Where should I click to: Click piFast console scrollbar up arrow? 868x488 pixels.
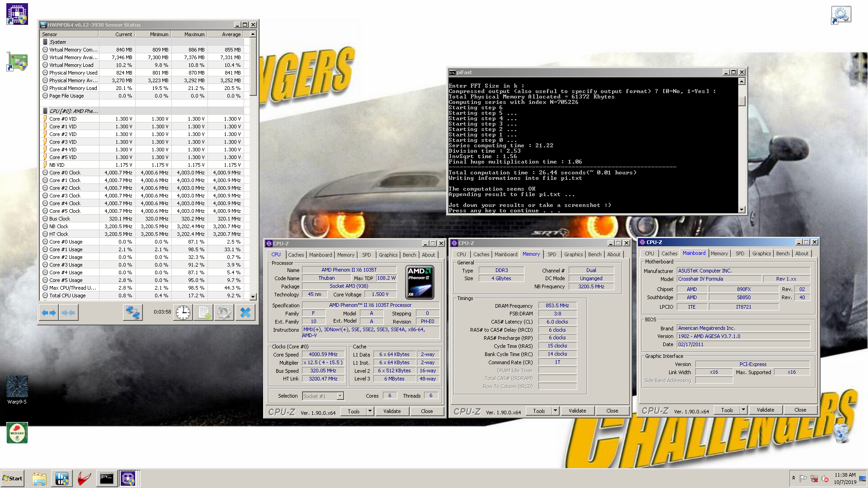(x=741, y=82)
